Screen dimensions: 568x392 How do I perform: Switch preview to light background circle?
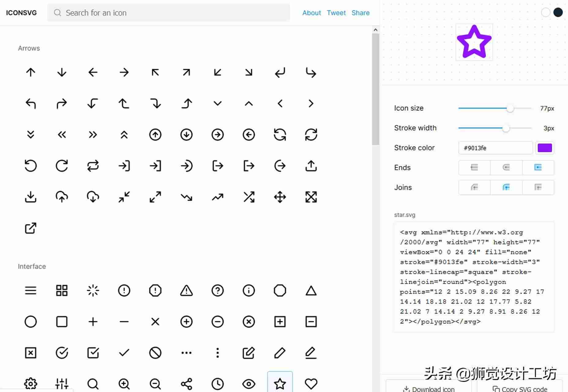click(545, 13)
